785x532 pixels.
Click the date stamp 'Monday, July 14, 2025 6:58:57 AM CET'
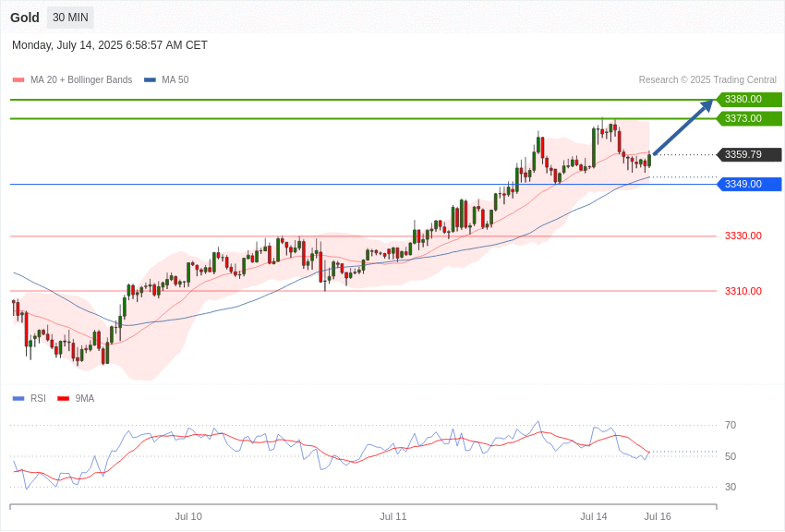coord(110,45)
